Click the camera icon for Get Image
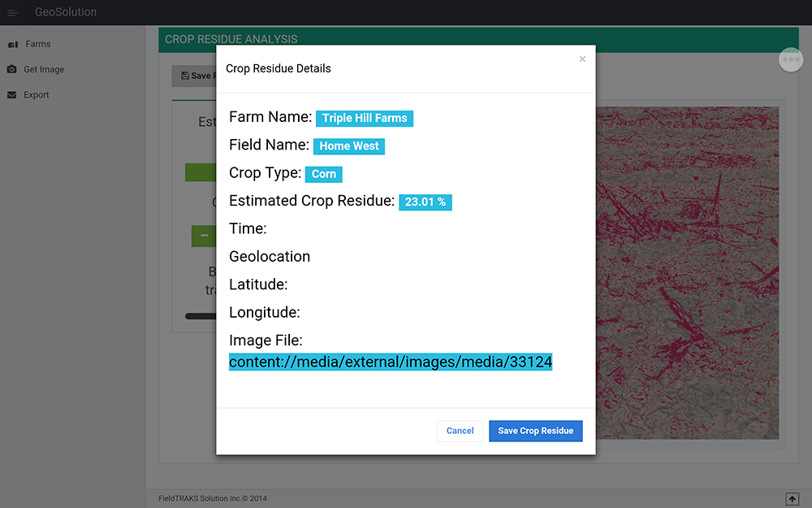 pyautogui.click(x=11, y=70)
